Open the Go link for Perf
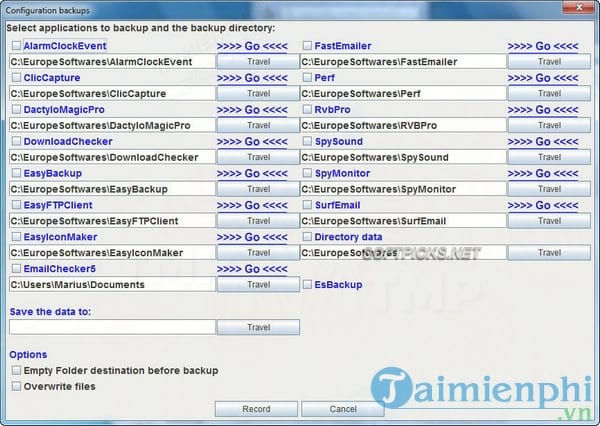Viewport: 600px width, 426px height. [x=543, y=78]
